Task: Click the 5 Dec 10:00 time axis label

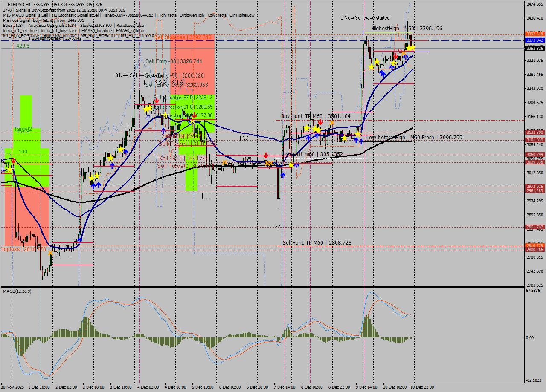Action: tap(203, 387)
